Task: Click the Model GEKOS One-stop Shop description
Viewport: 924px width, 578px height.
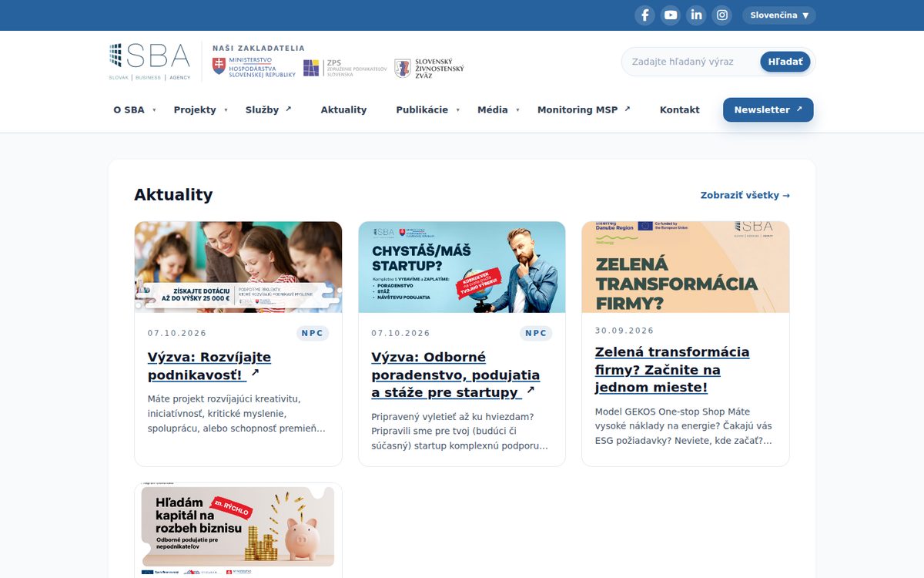Action: point(683,426)
